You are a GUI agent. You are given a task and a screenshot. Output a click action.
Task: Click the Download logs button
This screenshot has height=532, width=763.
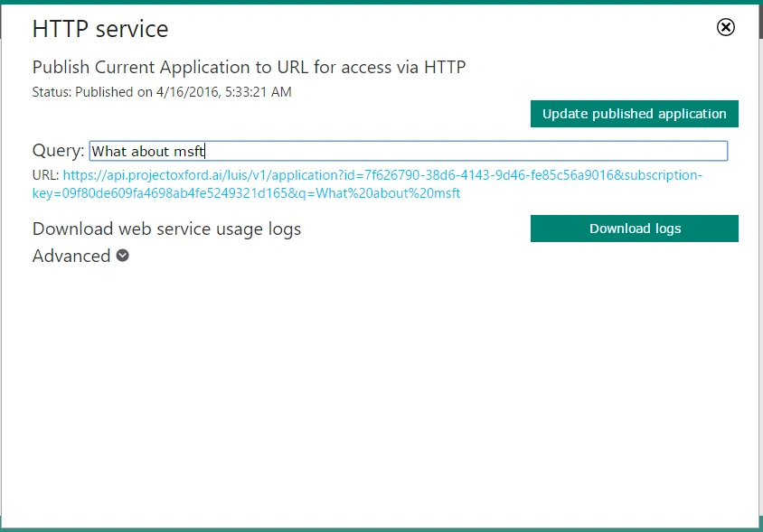(x=634, y=229)
